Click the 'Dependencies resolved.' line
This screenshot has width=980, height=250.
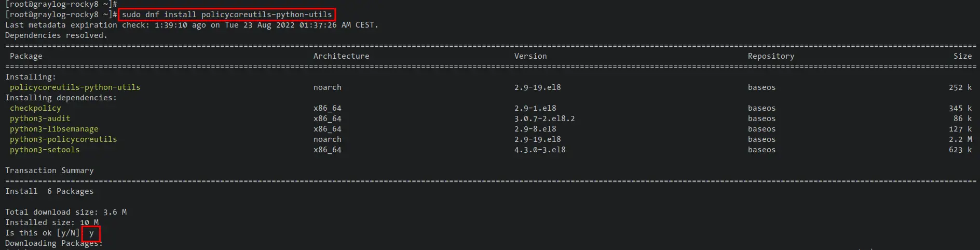(x=56, y=35)
